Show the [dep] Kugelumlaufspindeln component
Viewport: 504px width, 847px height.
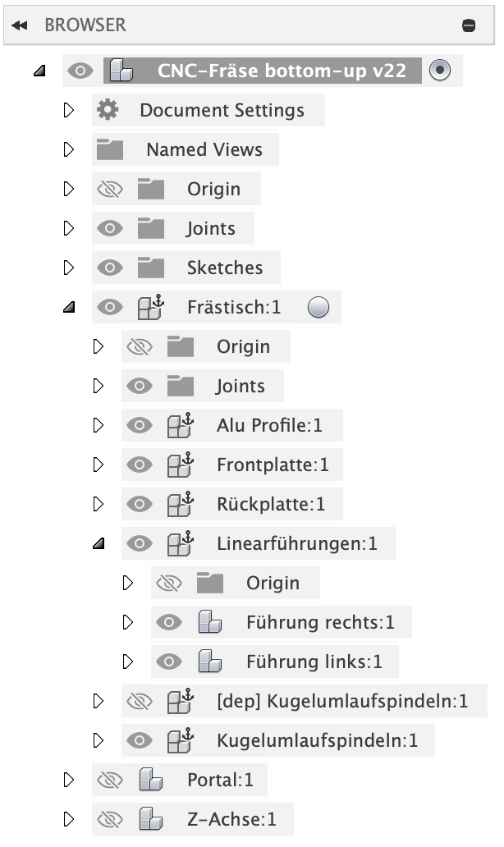pyautogui.click(x=139, y=701)
